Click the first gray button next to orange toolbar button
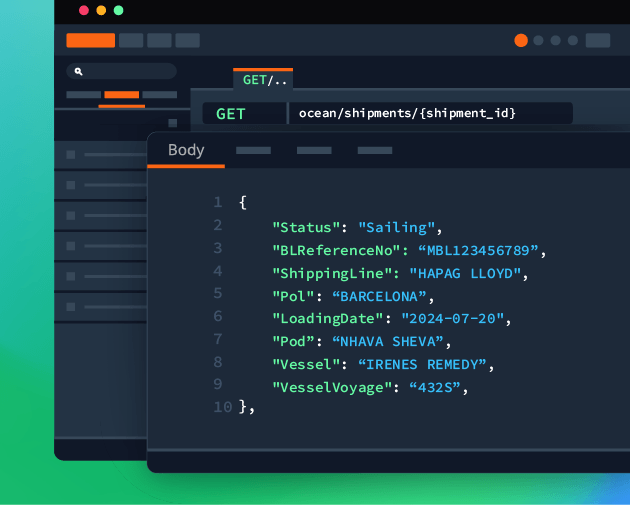 click(131, 40)
